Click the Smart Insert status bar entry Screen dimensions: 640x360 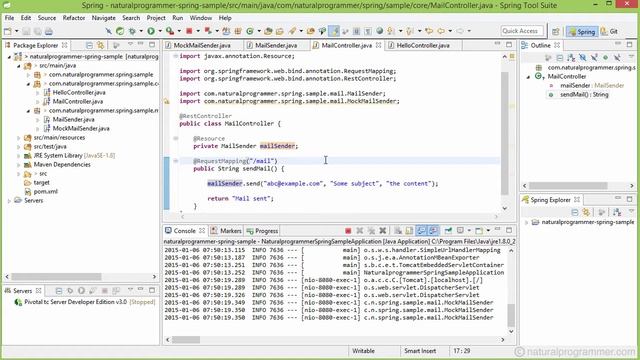[x=420, y=351]
